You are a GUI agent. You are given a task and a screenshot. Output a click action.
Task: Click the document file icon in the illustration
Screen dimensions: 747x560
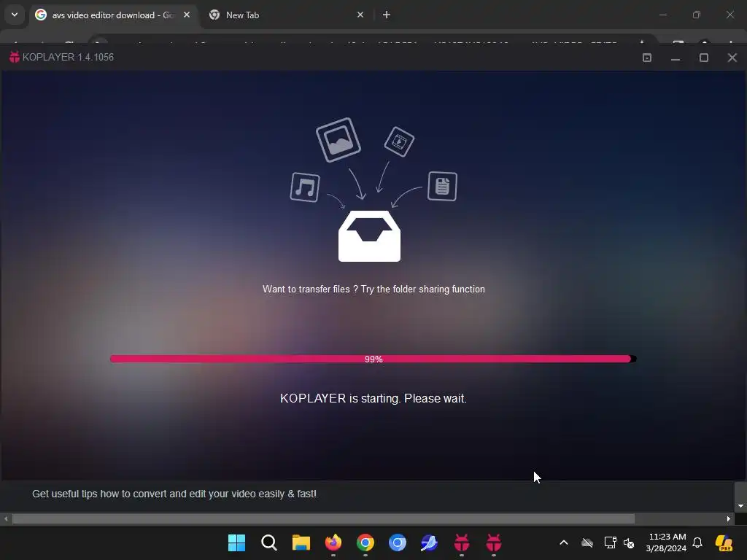point(443,186)
